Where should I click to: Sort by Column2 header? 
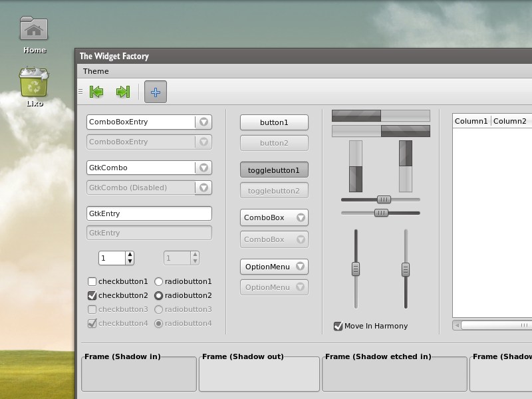pyautogui.click(x=511, y=121)
